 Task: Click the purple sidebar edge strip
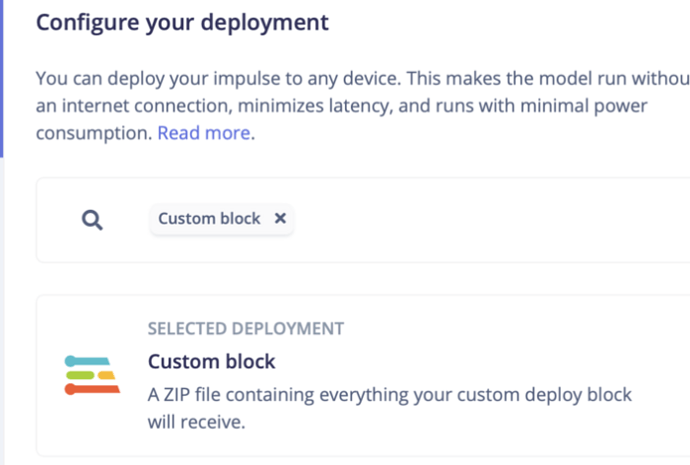(2, 80)
